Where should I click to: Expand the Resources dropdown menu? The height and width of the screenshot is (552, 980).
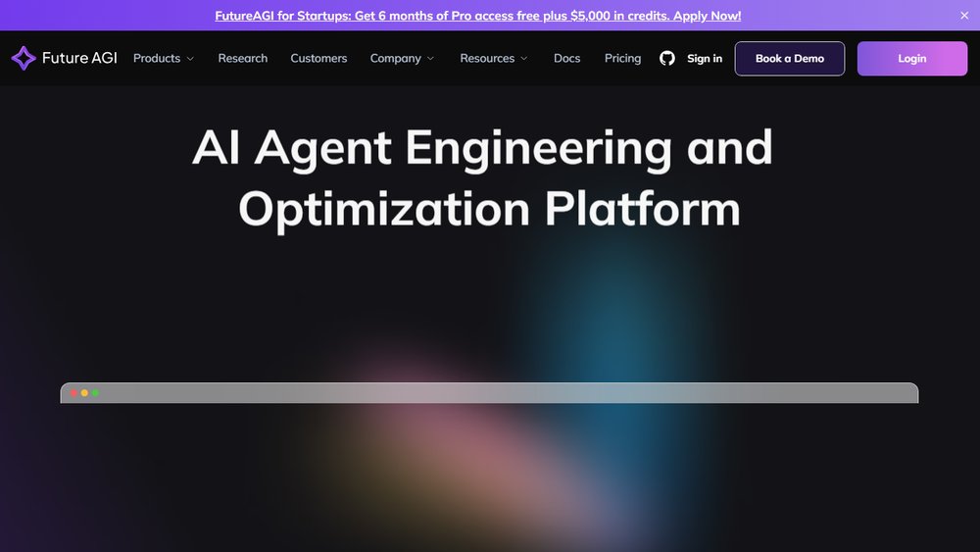click(x=494, y=58)
